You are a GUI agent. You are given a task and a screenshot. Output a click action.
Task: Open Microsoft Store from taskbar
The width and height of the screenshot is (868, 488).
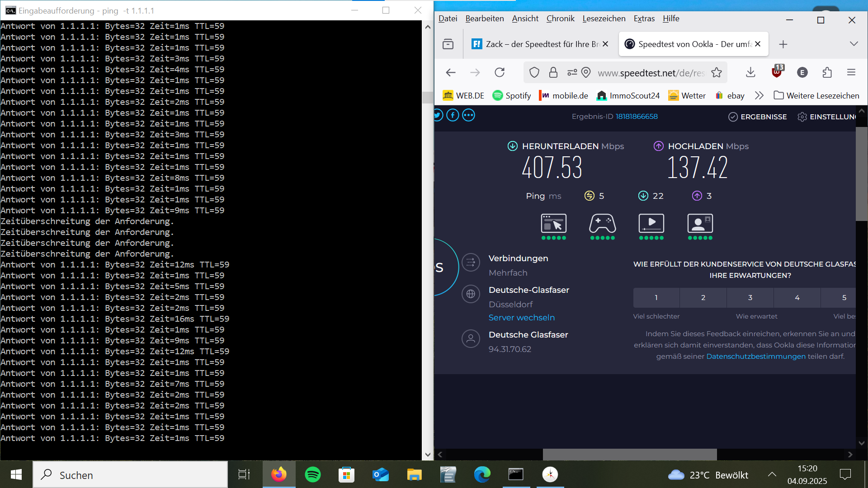click(x=347, y=474)
